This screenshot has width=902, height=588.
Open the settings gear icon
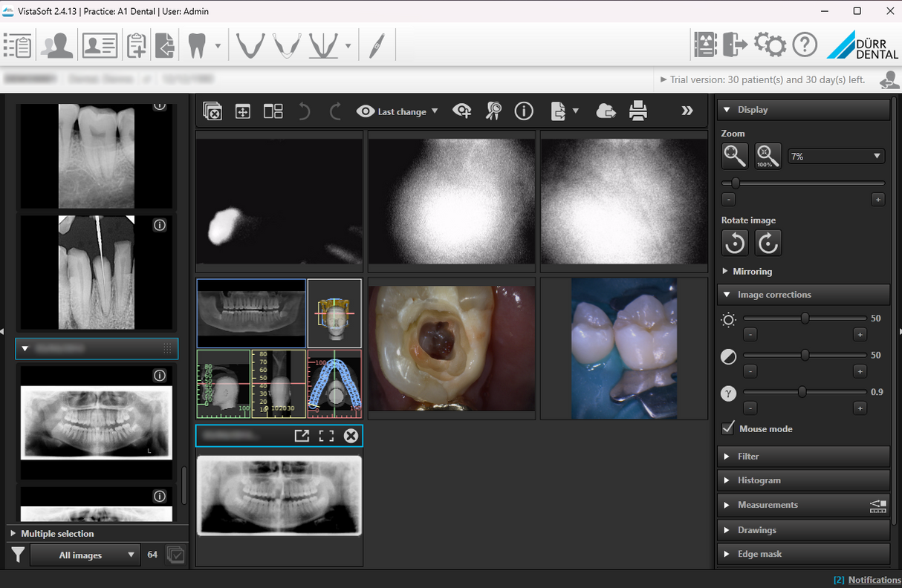770,45
